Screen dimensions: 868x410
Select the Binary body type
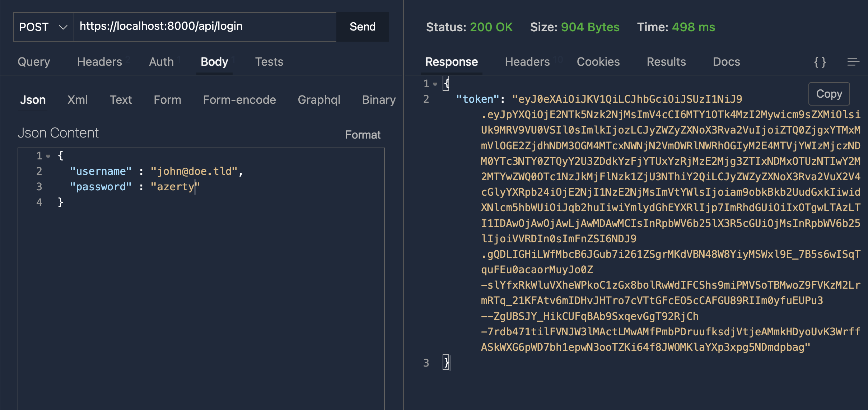click(x=379, y=100)
